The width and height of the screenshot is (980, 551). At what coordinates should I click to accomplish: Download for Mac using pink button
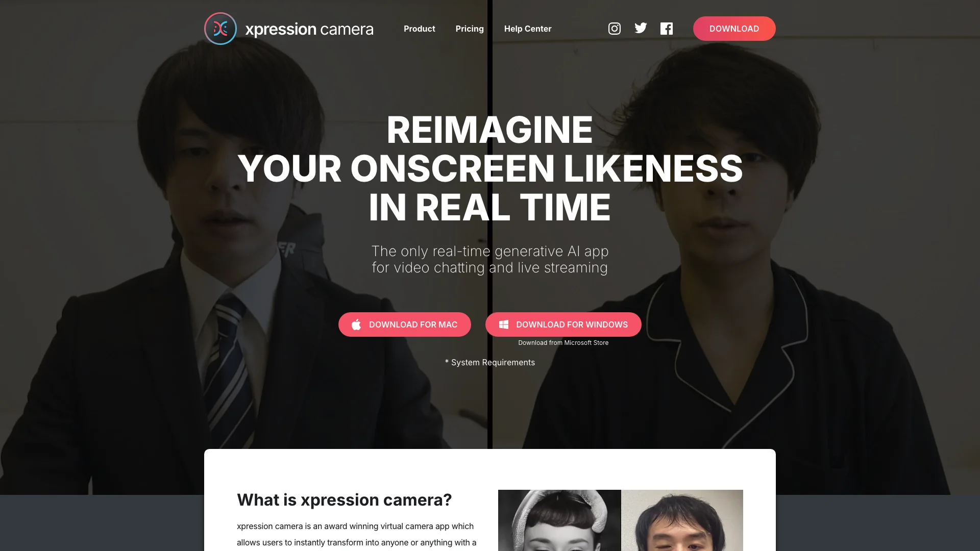pyautogui.click(x=404, y=324)
